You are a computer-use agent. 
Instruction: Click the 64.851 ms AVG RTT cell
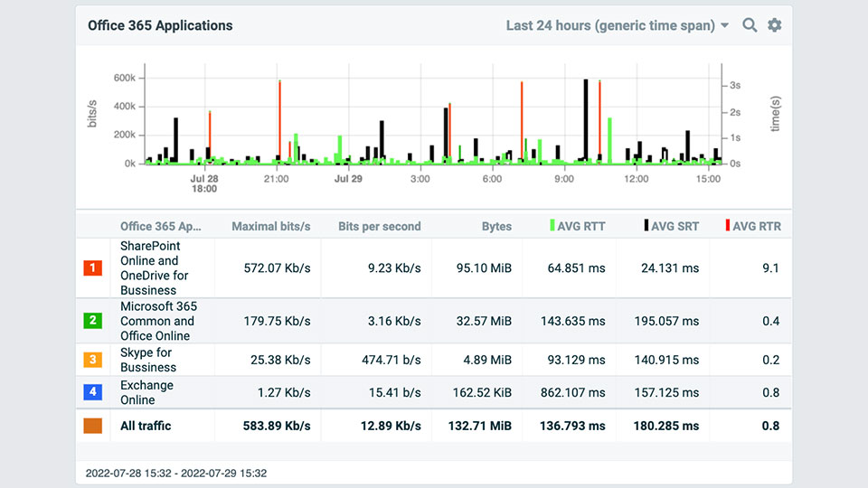click(x=576, y=267)
